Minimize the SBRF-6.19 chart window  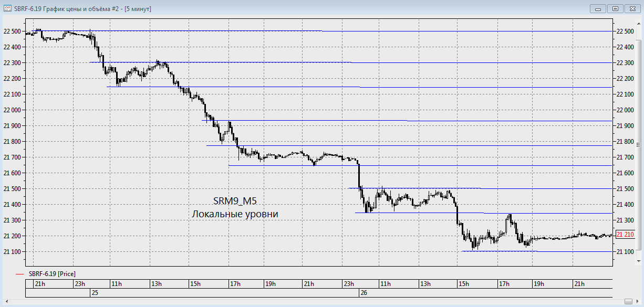click(x=598, y=8)
